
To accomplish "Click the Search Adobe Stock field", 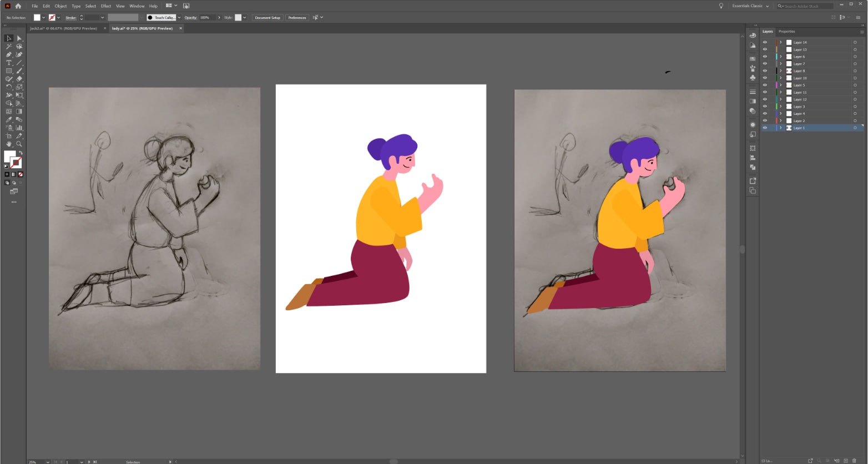I will point(805,6).
